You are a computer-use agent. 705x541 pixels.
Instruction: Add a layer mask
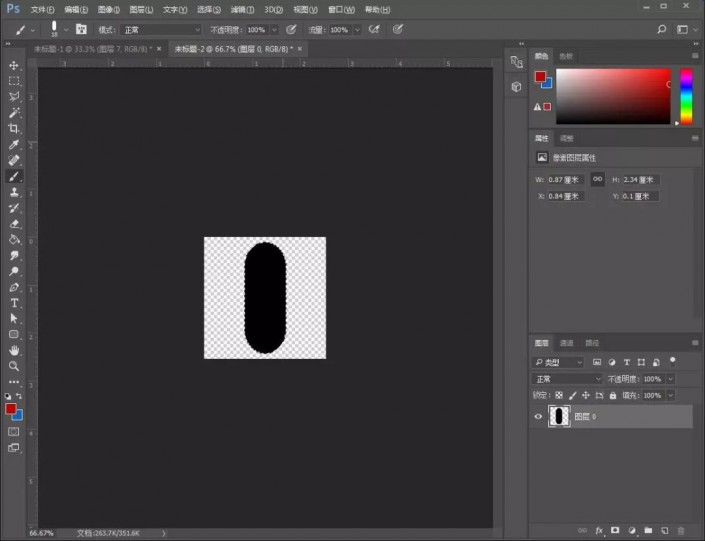coord(615,531)
